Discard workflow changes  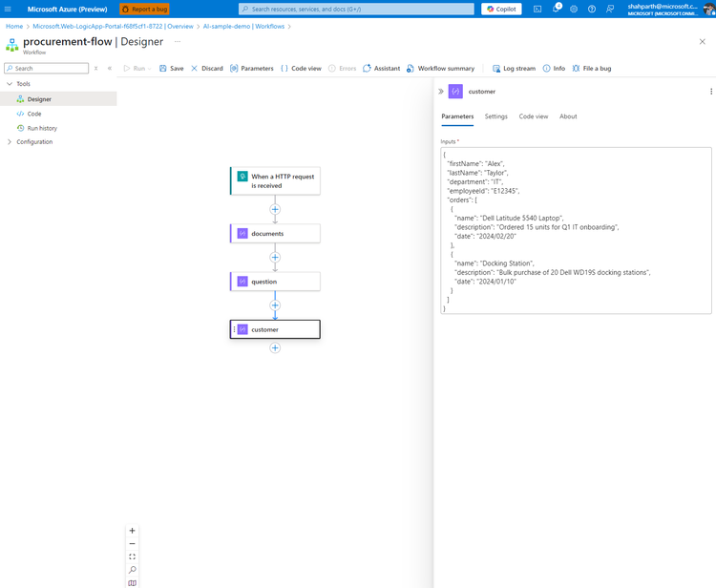point(207,69)
